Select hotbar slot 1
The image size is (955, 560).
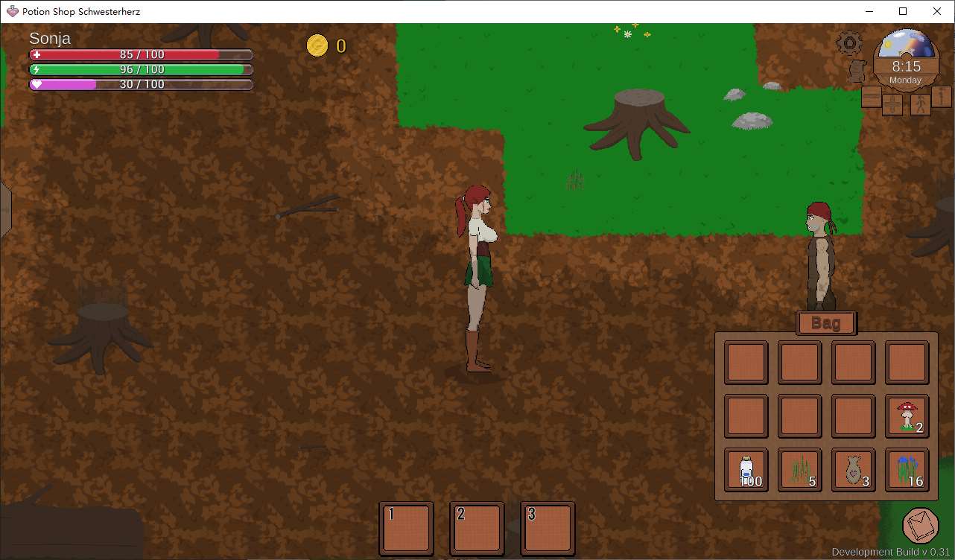pyautogui.click(x=406, y=528)
